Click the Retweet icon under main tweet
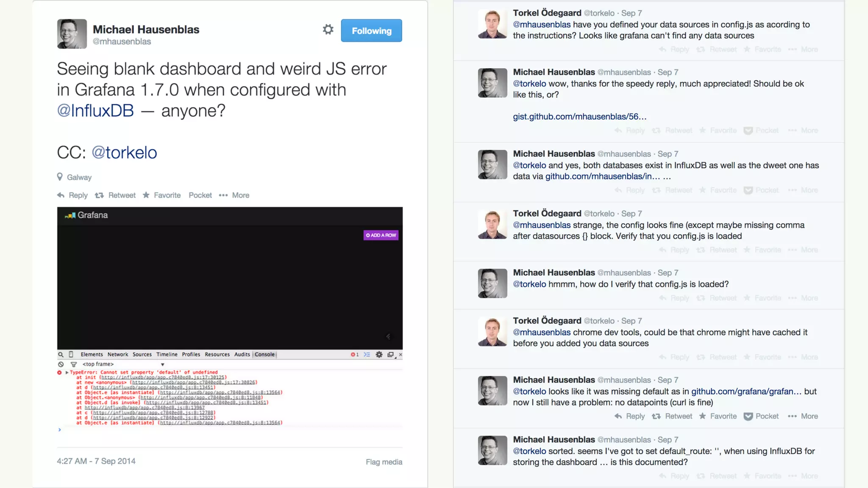 point(99,195)
